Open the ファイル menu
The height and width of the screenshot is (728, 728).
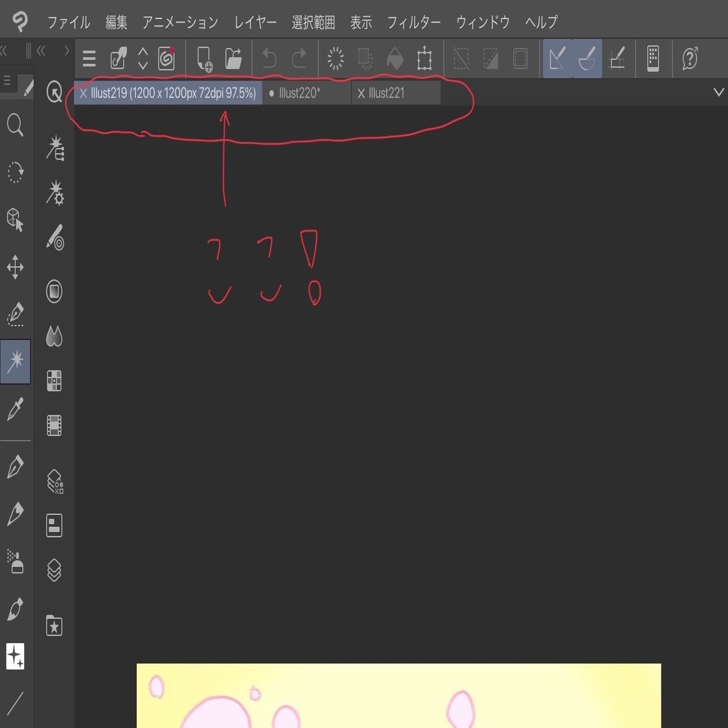[x=68, y=22]
